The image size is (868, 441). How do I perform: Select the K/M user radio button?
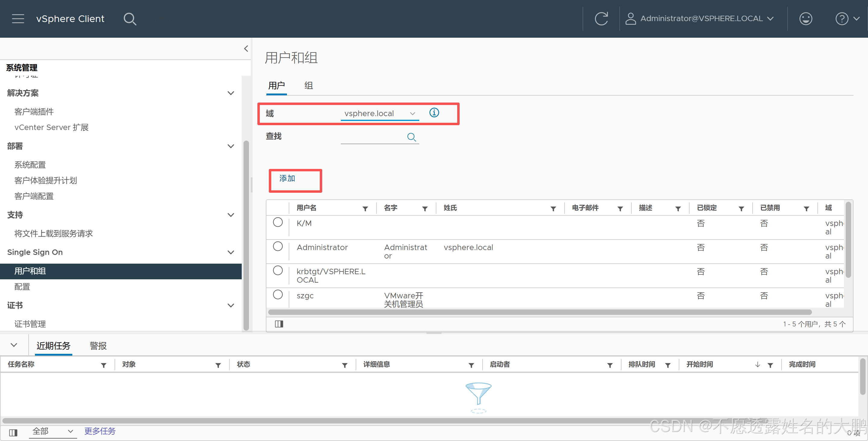[x=278, y=223]
